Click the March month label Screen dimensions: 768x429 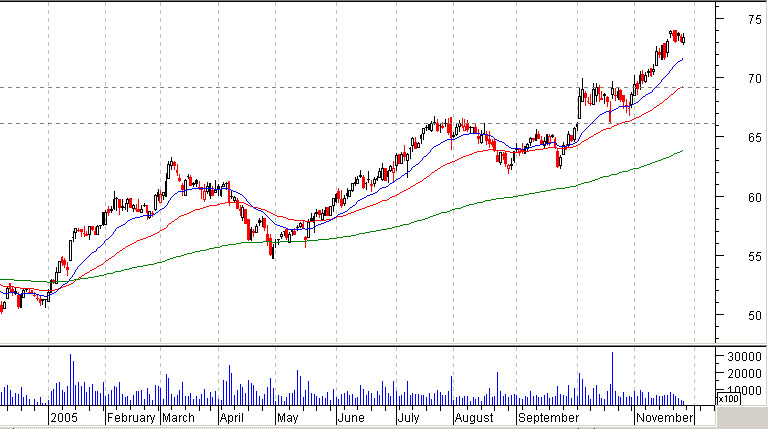click(178, 418)
